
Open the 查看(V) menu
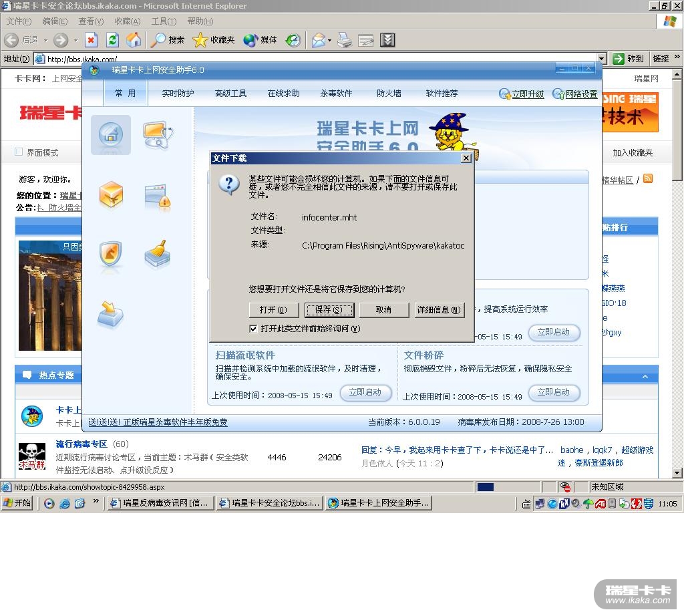point(91,21)
